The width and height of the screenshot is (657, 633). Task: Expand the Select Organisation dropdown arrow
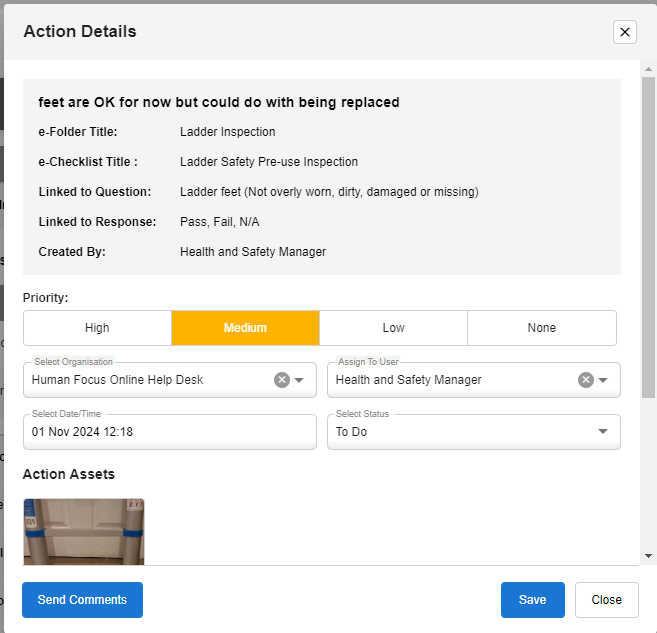[x=299, y=380]
